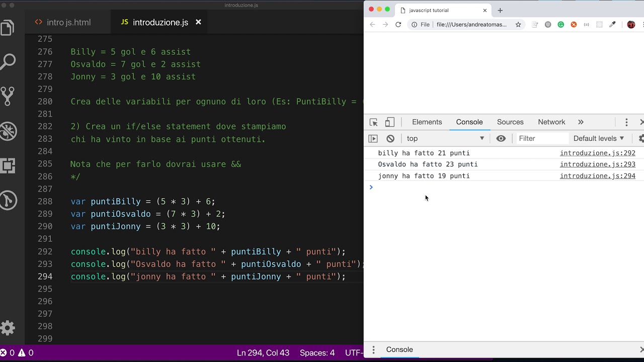Select the javascript tutorial browser tab
This screenshot has width=644, height=362.
pos(443,10)
